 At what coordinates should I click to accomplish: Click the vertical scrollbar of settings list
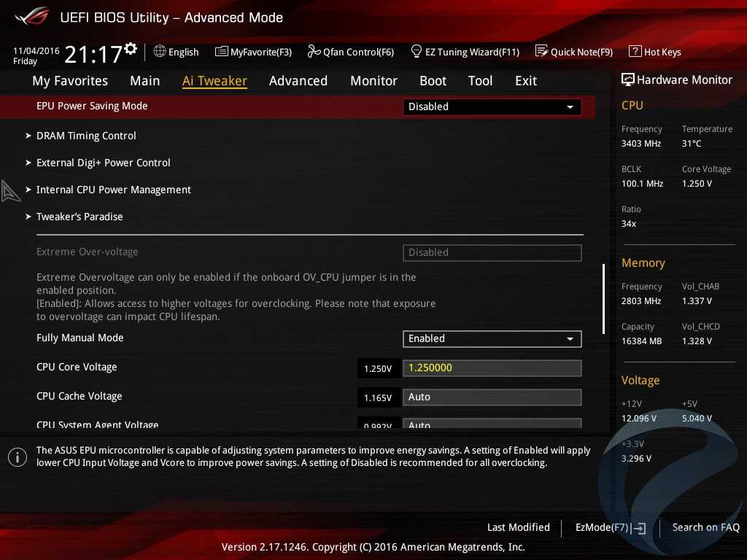(603, 298)
